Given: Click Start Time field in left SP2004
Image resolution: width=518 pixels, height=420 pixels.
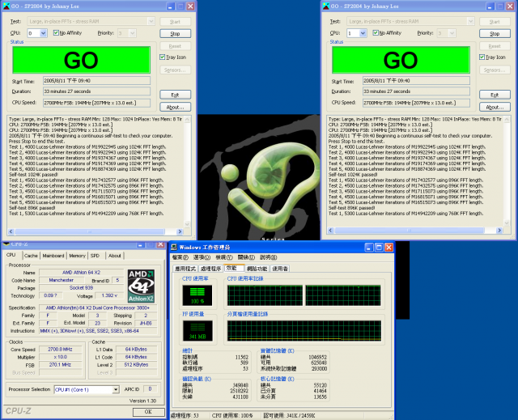Looking at the screenshot, I should click(x=96, y=81).
